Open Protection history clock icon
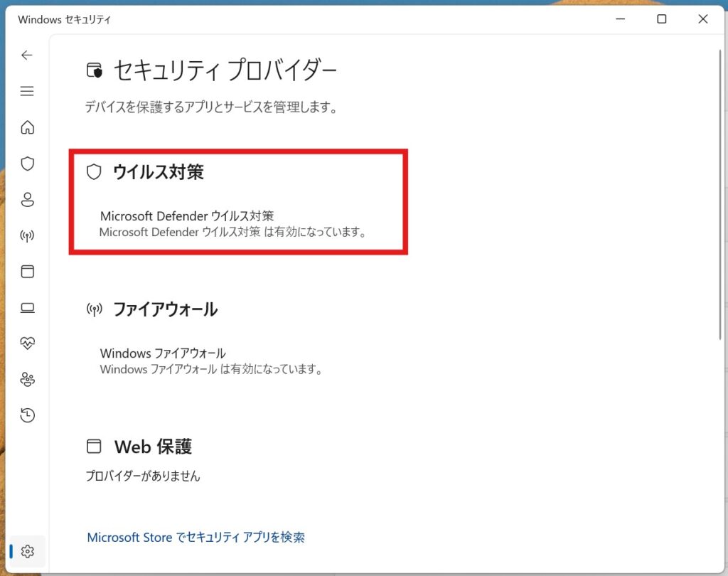 (27, 415)
